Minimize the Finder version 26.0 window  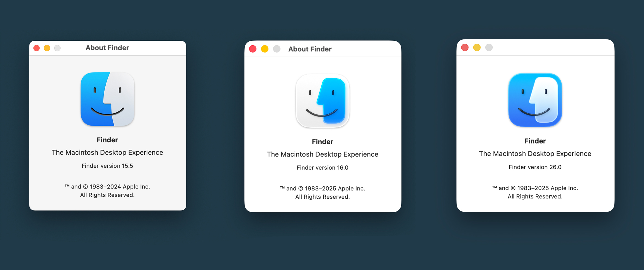point(477,48)
